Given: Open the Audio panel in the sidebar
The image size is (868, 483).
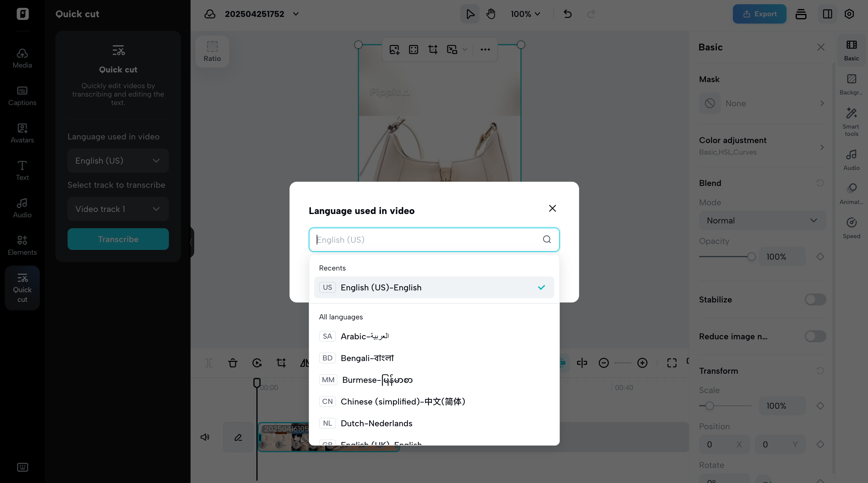Looking at the screenshot, I should [x=22, y=207].
